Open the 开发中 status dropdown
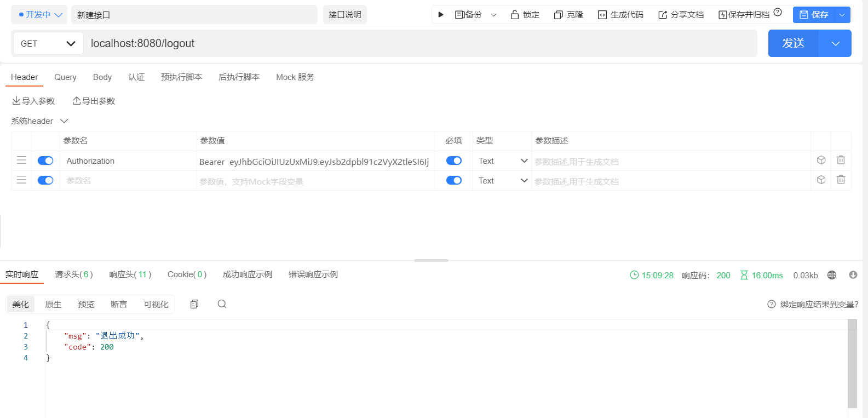Image resolution: width=868 pixels, height=418 pixels. [39, 15]
